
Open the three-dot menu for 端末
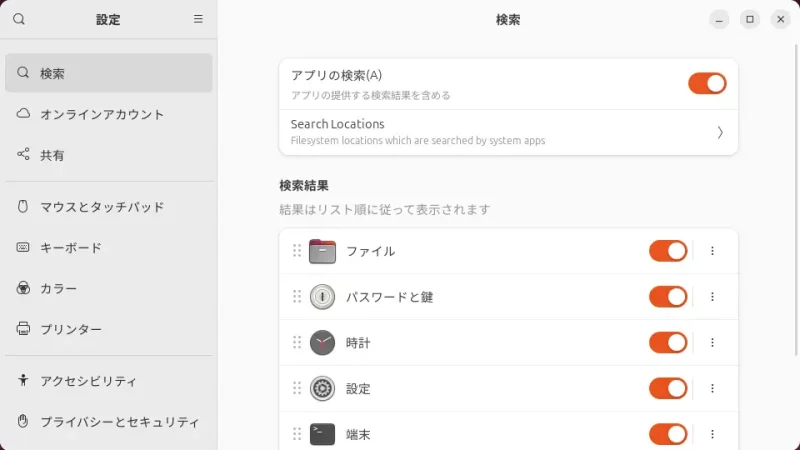[x=712, y=434]
